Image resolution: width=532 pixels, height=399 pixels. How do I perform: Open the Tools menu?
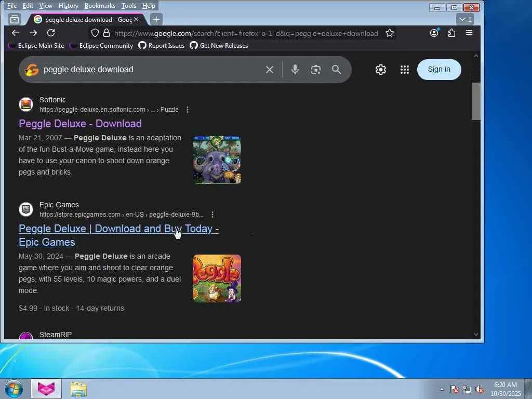pyautogui.click(x=129, y=6)
